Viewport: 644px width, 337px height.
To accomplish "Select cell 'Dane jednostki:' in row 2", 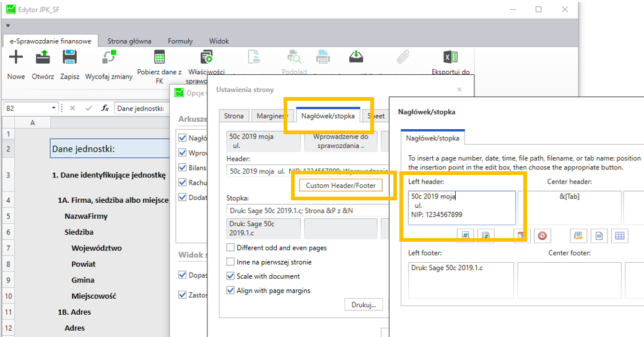I will tap(110, 148).
